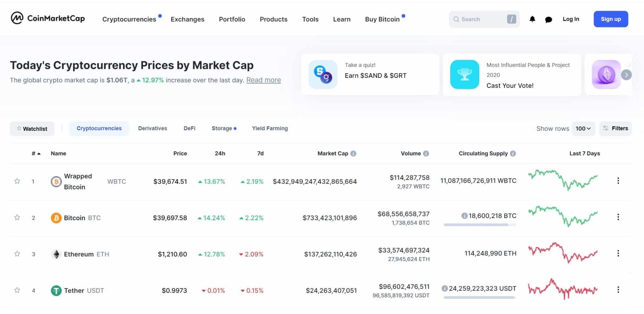Image resolution: width=644 pixels, height=314 pixels.
Task: Click the notification bell icon
Action: point(532,19)
